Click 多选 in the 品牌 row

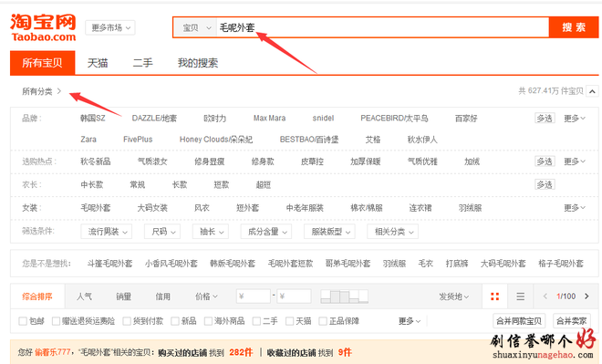545,119
